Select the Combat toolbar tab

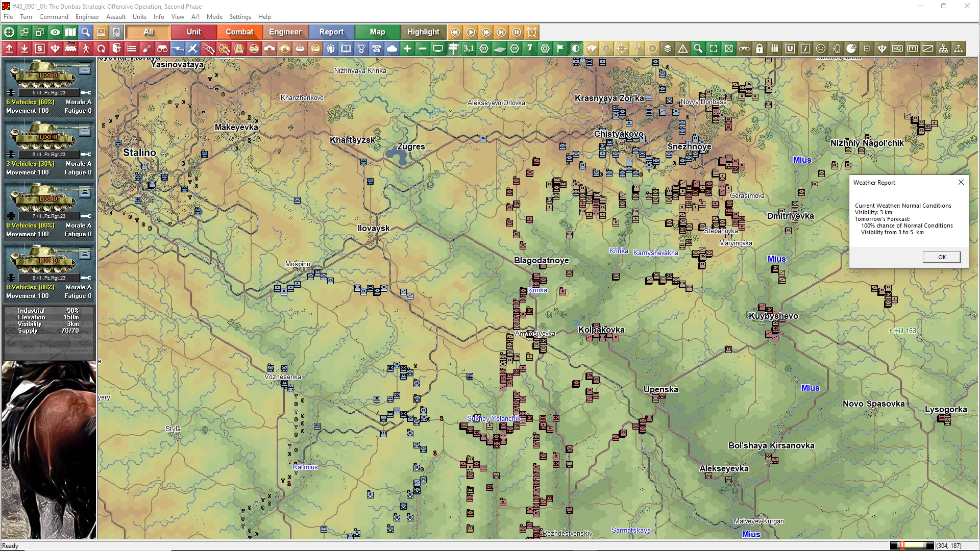pos(239,32)
